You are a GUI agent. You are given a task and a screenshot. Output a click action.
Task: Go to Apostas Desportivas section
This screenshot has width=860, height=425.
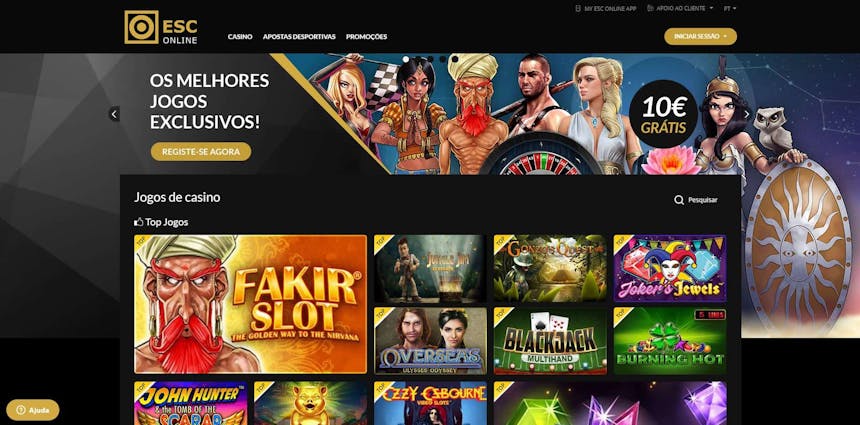[299, 37]
